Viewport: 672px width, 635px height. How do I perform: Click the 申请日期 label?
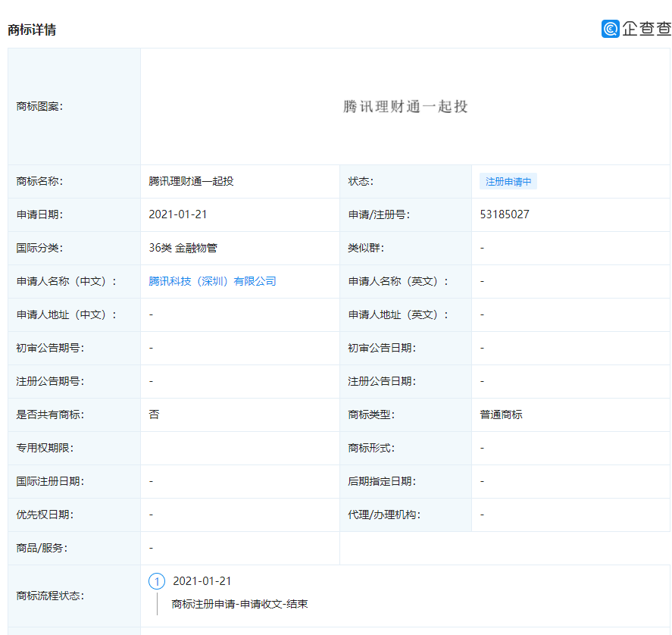point(39,214)
